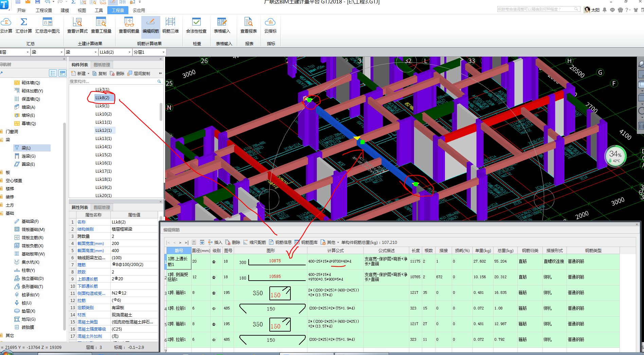The height and width of the screenshot is (355, 644).
Task: Click the search magnifier in 搜索构件 box
Action: [159, 82]
